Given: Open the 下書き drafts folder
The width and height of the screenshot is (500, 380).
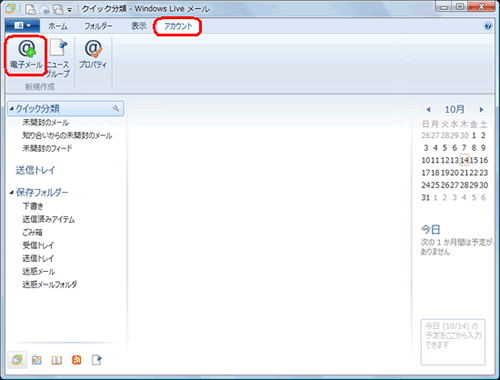Looking at the screenshot, I should click(32, 206).
